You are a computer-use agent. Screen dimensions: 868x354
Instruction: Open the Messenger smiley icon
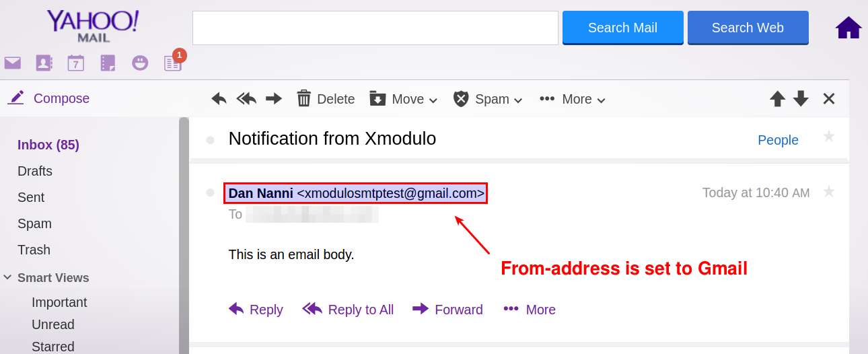click(140, 63)
